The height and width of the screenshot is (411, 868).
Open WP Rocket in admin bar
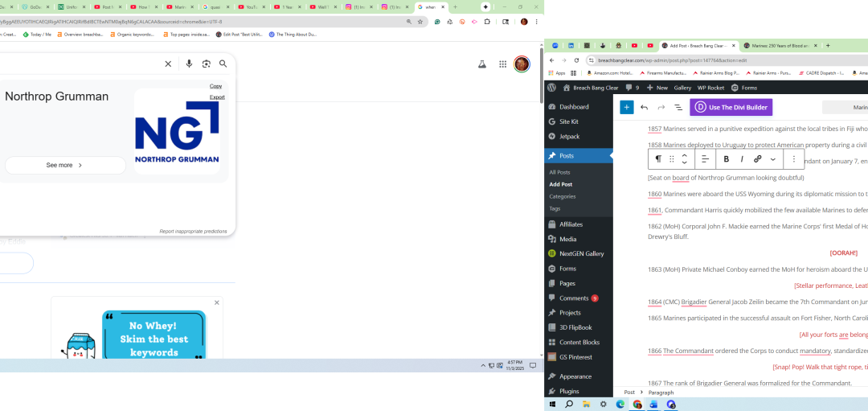pos(710,88)
